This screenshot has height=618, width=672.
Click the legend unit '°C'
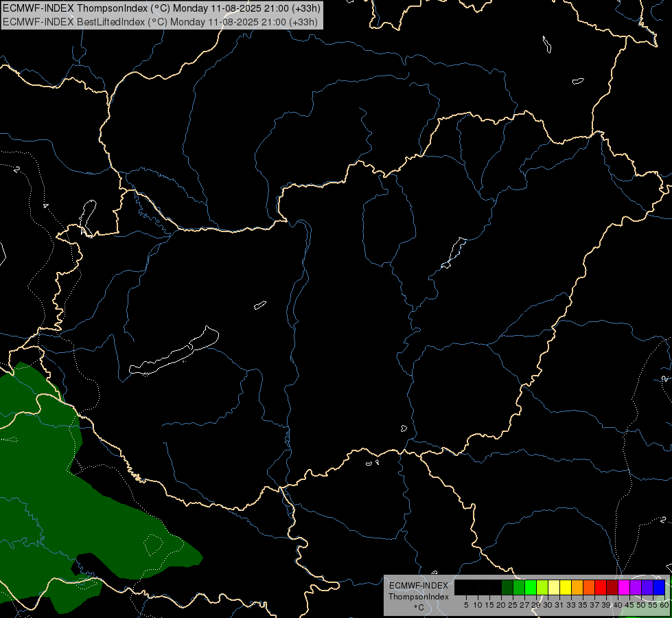pyautogui.click(x=419, y=608)
